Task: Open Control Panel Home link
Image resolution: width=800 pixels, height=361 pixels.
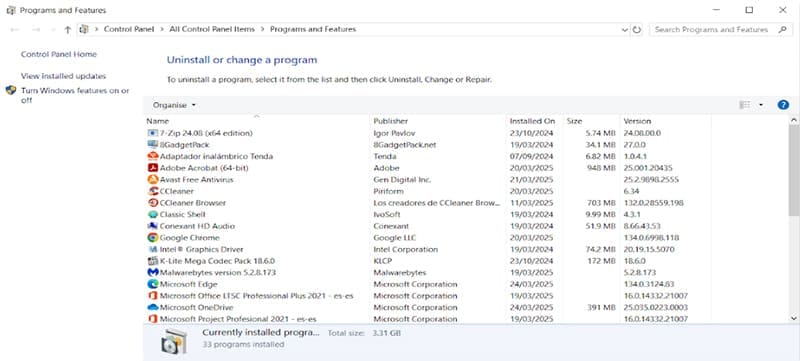Action: point(59,54)
